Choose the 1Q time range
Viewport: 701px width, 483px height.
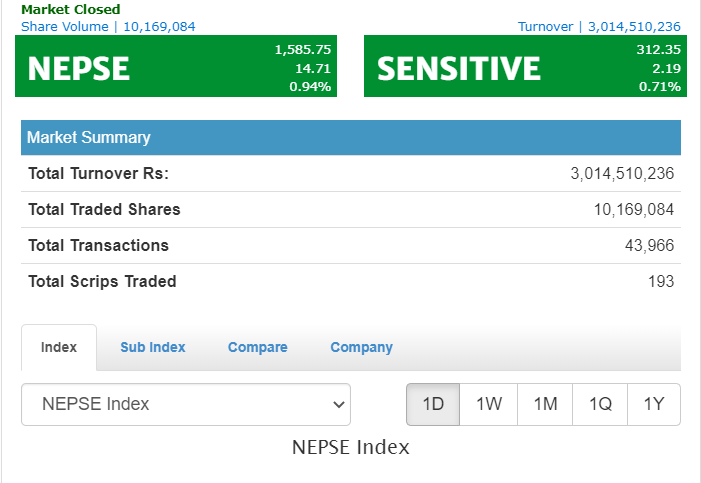600,404
